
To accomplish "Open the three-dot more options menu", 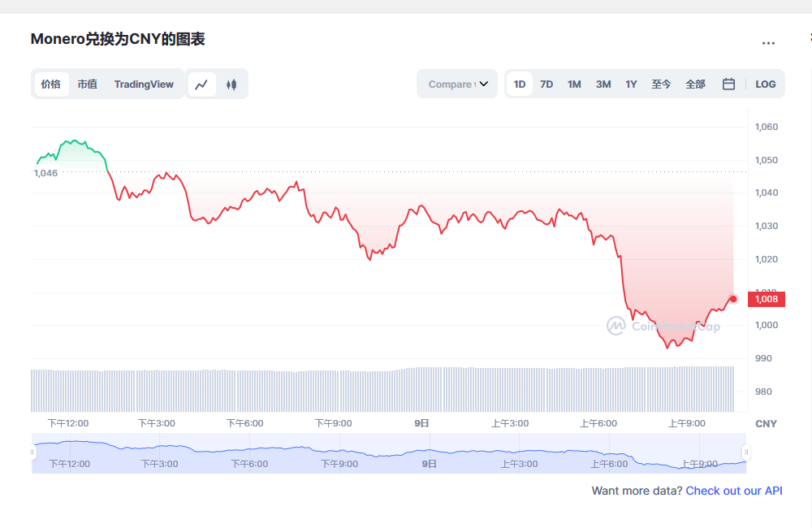I will (768, 43).
